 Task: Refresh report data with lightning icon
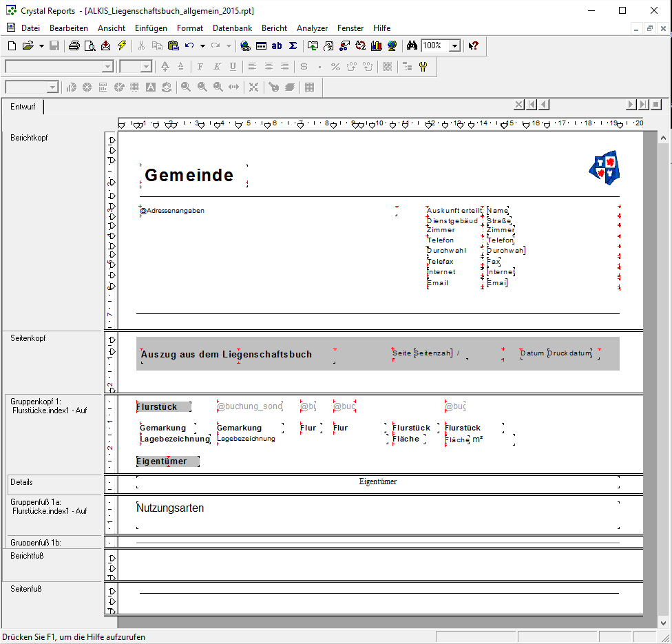coord(122,45)
